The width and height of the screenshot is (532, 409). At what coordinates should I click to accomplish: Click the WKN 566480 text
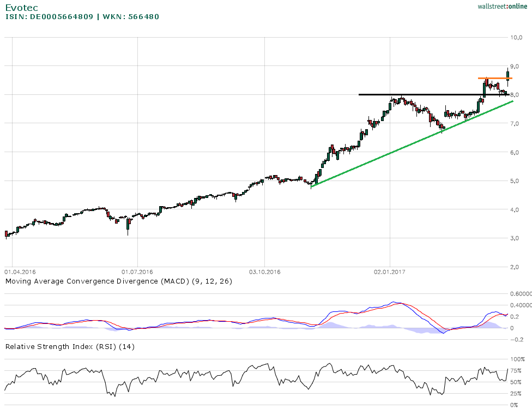coord(131,16)
